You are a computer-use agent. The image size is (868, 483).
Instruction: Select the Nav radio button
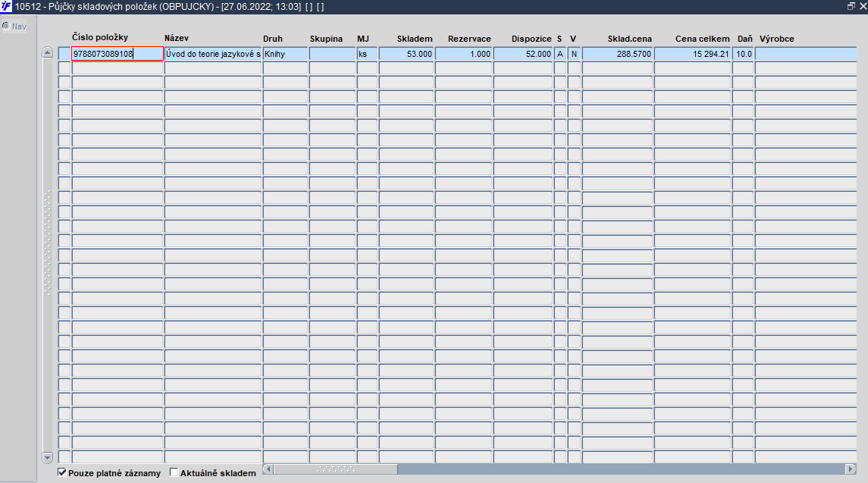pyautogui.click(x=6, y=26)
